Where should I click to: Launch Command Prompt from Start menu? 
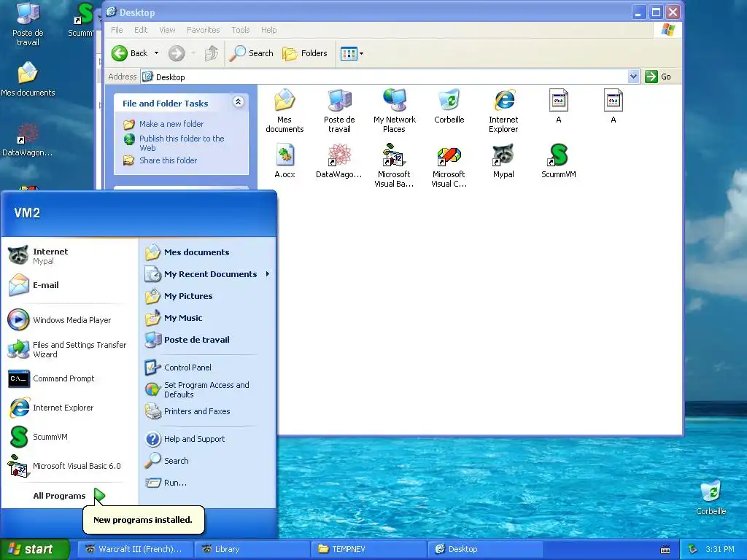tap(69, 378)
